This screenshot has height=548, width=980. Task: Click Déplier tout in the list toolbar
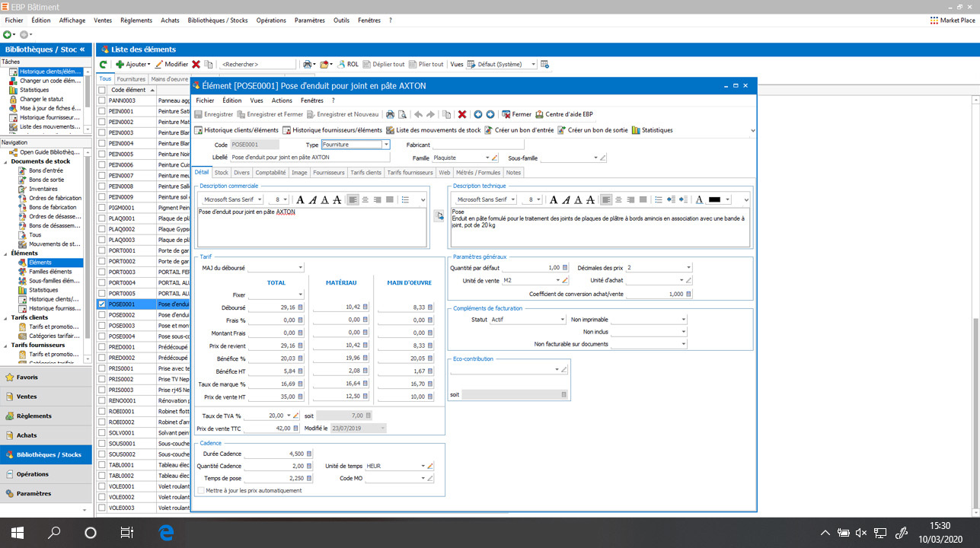pyautogui.click(x=384, y=64)
